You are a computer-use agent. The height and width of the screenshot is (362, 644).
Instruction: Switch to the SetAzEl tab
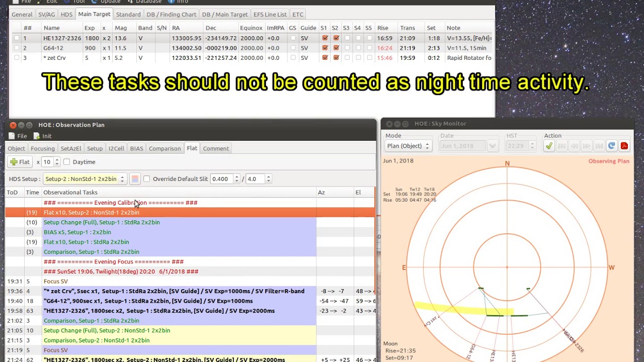click(71, 148)
